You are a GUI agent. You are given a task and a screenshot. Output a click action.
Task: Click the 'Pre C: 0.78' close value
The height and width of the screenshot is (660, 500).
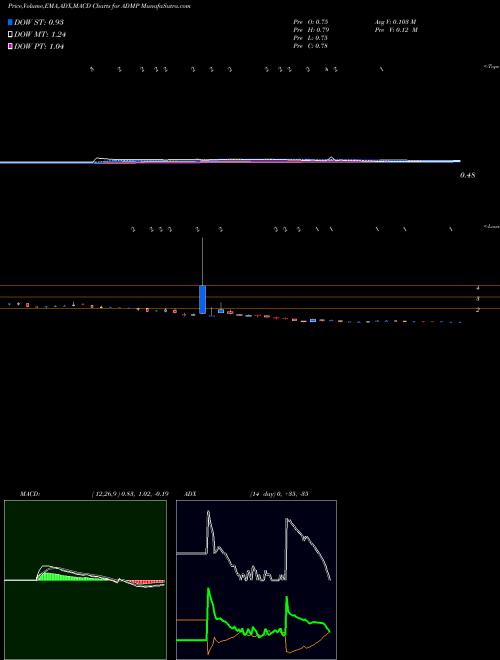coord(311,46)
